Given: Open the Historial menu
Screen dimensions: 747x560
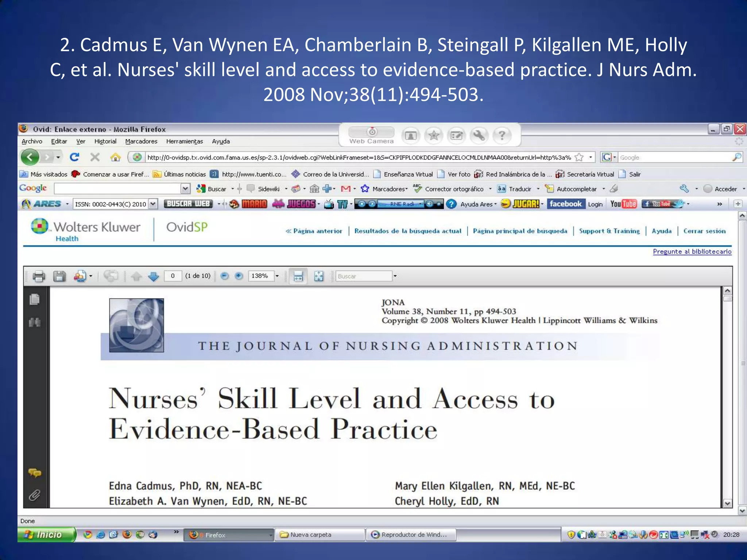Looking at the screenshot, I should click(x=105, y=141).
